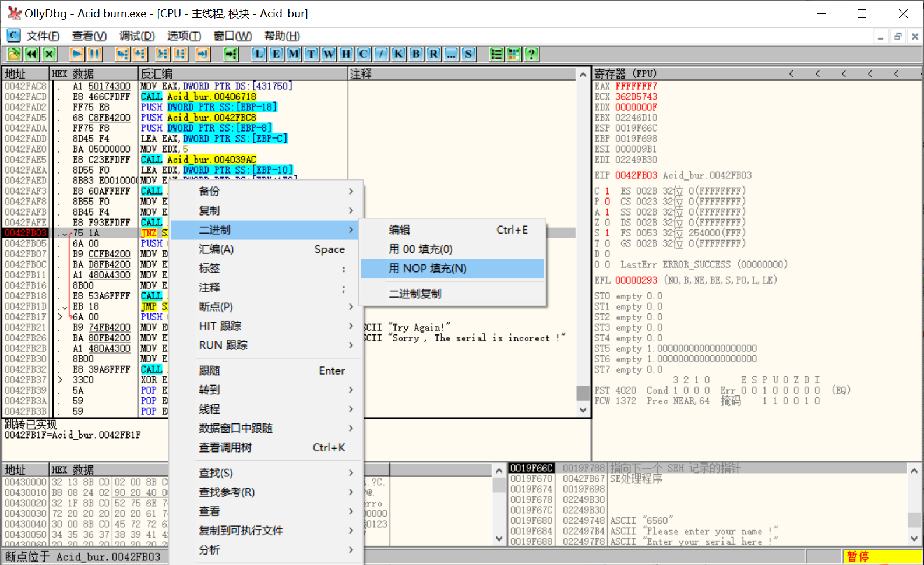
Task: Open the 查看(V) menu
Action: click(89, 36)
